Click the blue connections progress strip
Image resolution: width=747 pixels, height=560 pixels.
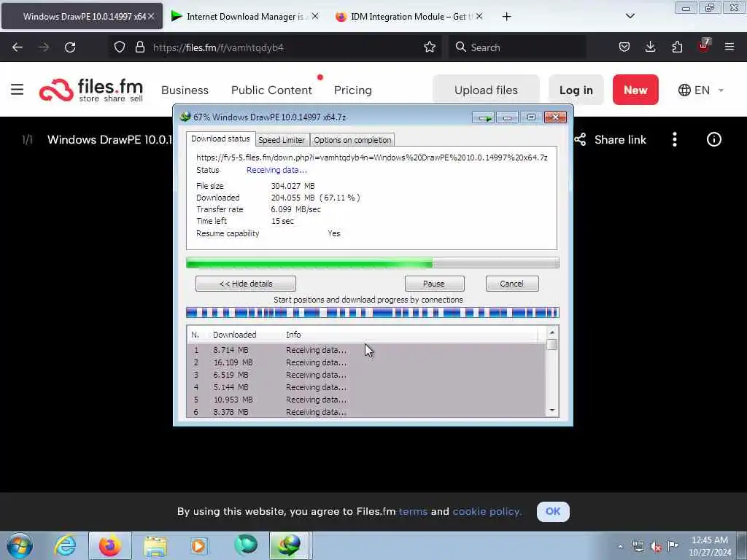373,312
